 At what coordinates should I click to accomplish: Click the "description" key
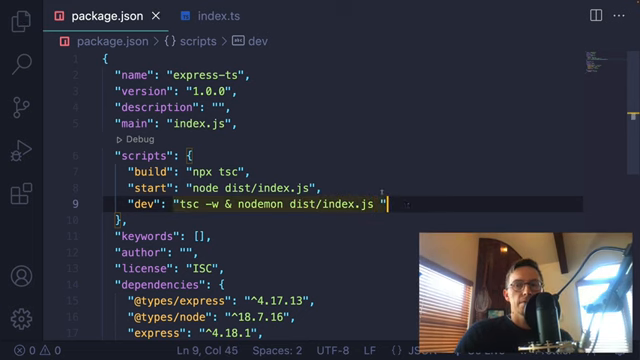point(157,107)
